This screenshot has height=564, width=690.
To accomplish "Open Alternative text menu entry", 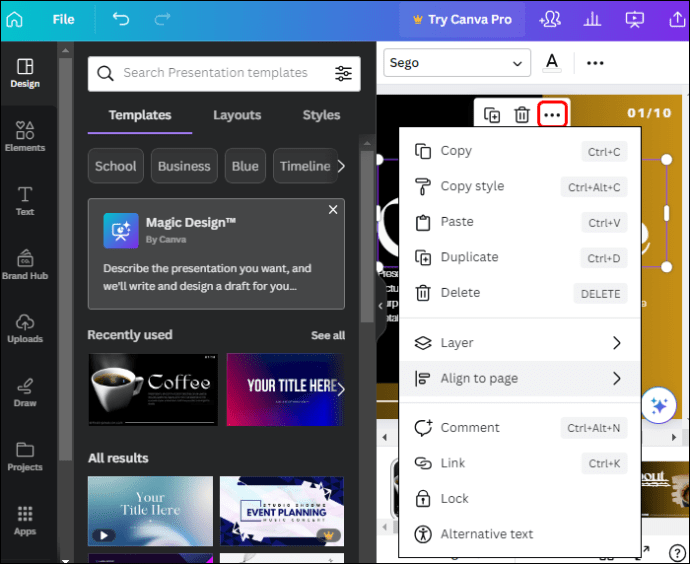I will pos(519,534).
